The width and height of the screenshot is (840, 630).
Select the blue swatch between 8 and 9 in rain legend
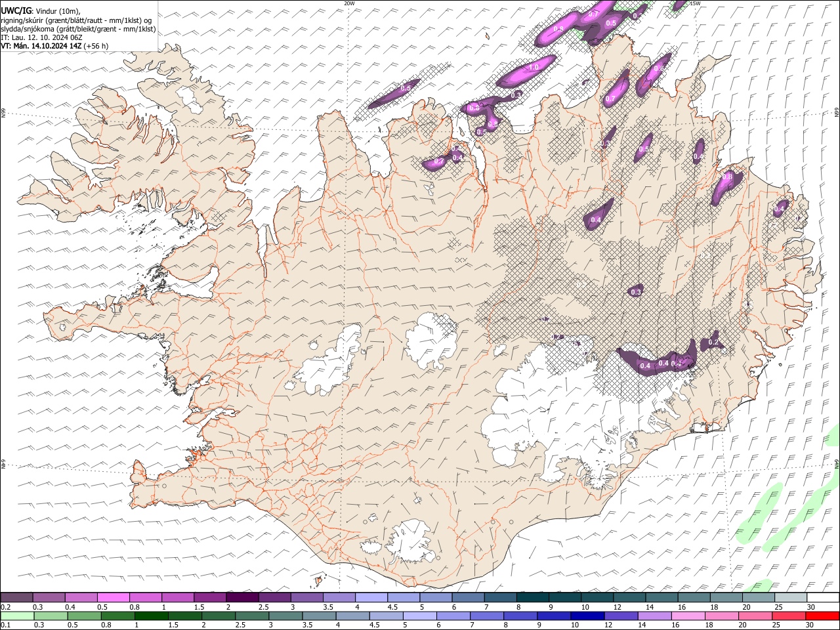[x=520, y=616]
